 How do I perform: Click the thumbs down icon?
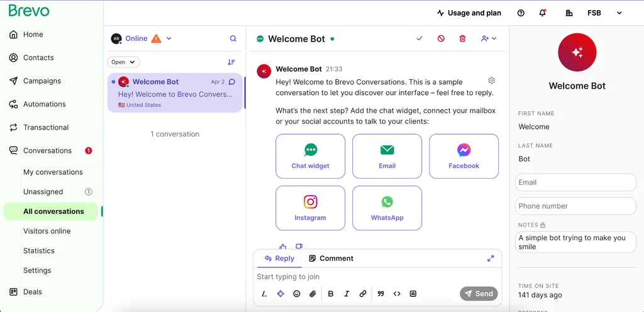299,247
